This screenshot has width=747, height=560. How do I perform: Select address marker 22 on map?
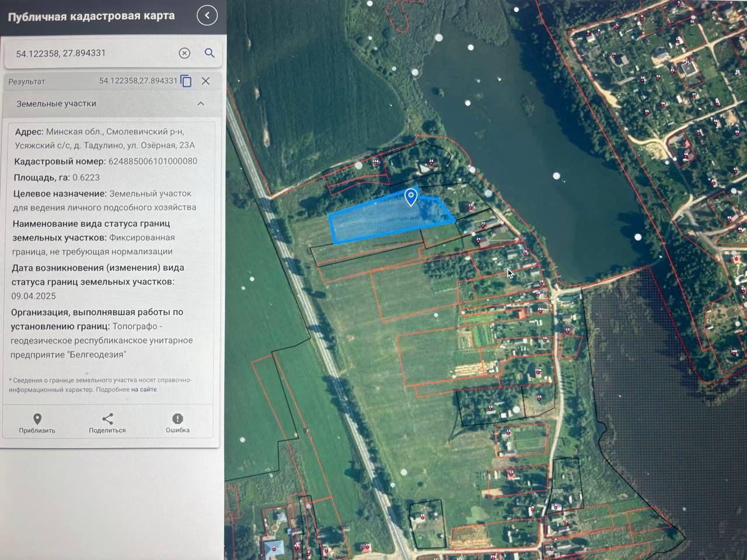(x=483, y=226)
